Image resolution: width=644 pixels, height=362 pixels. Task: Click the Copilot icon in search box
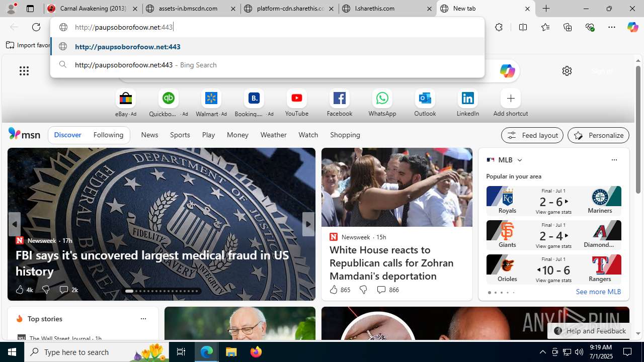[507, 71]
